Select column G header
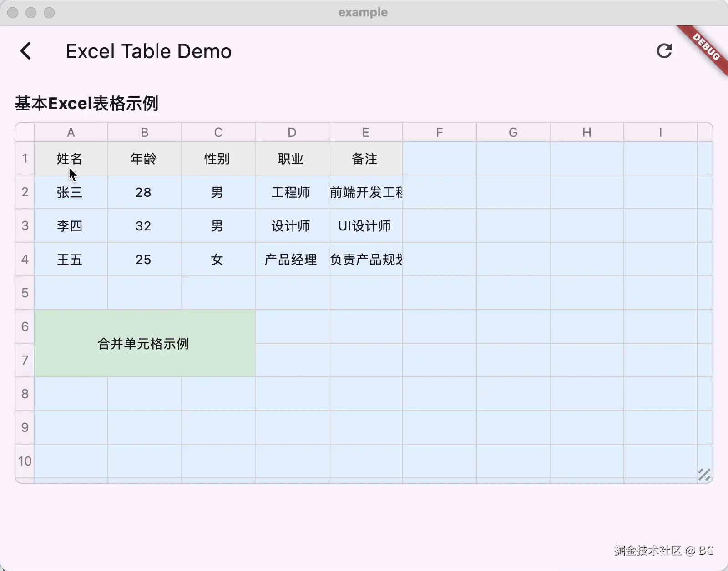This screenshot has width=728, height=571. point(513,132)
